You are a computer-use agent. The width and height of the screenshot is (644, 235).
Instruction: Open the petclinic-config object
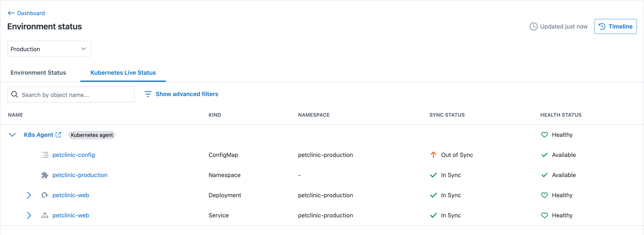click(x=74, y=155)
